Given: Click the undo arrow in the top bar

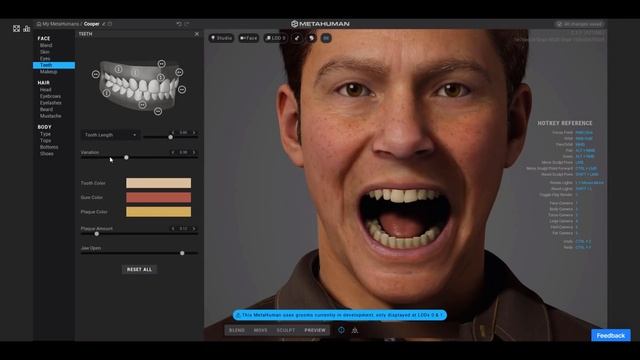Looking at the screenshot, I should pos(179,24).
